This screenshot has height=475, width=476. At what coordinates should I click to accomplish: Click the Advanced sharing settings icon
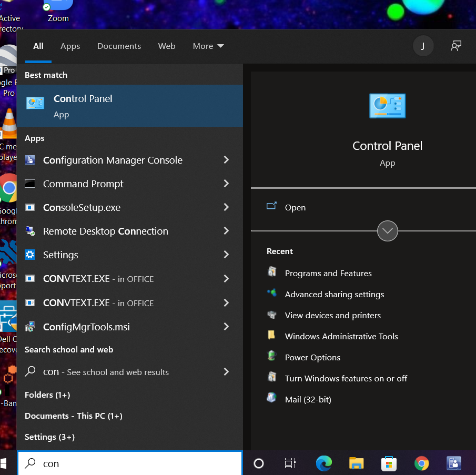coord(272,292)
